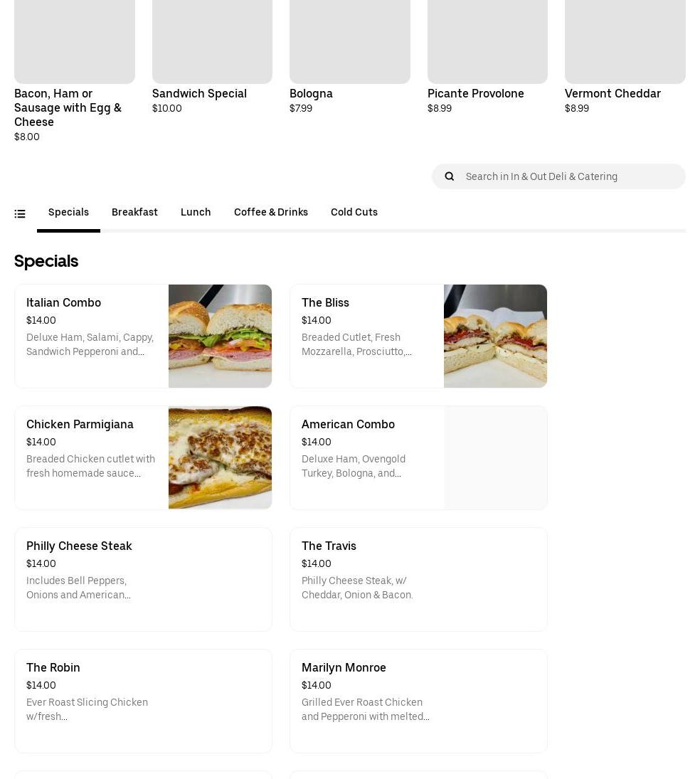The image size is (700, 779).
Task: Choose the American Combo item
Action: [348, 424]
